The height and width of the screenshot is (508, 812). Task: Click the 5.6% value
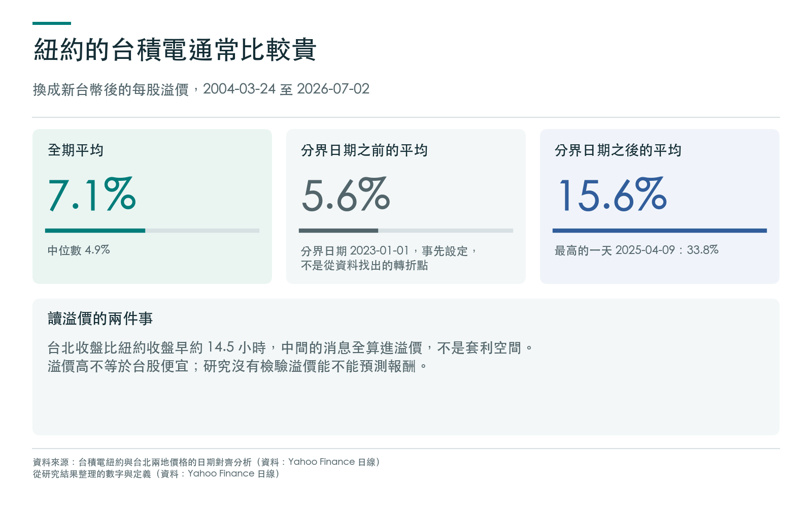click(346, 195)
